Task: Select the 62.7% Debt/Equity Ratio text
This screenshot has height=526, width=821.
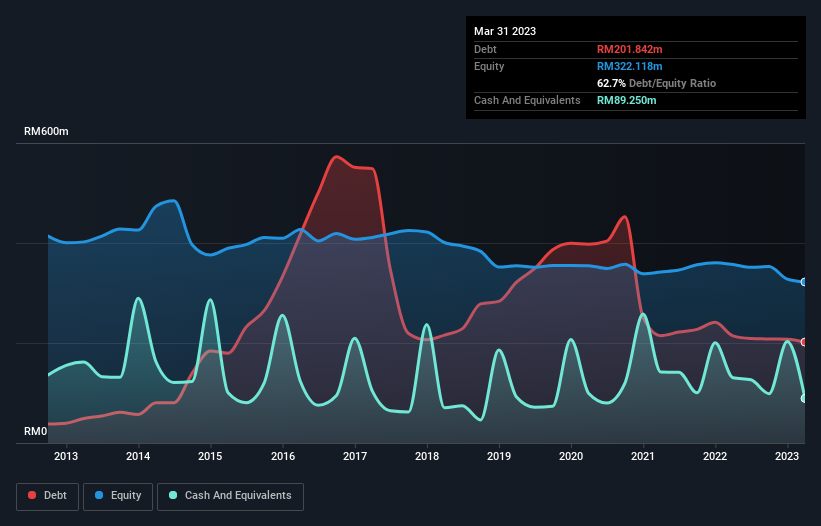Action: click(656, 83)
